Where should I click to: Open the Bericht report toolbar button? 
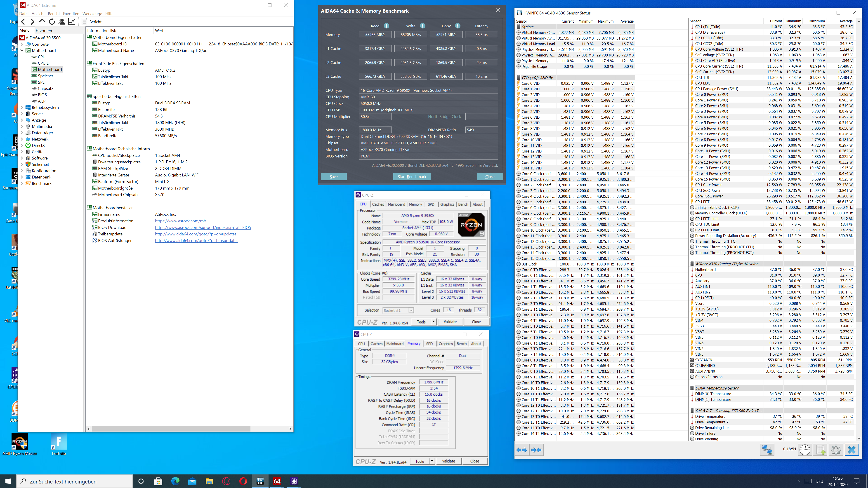92,22
